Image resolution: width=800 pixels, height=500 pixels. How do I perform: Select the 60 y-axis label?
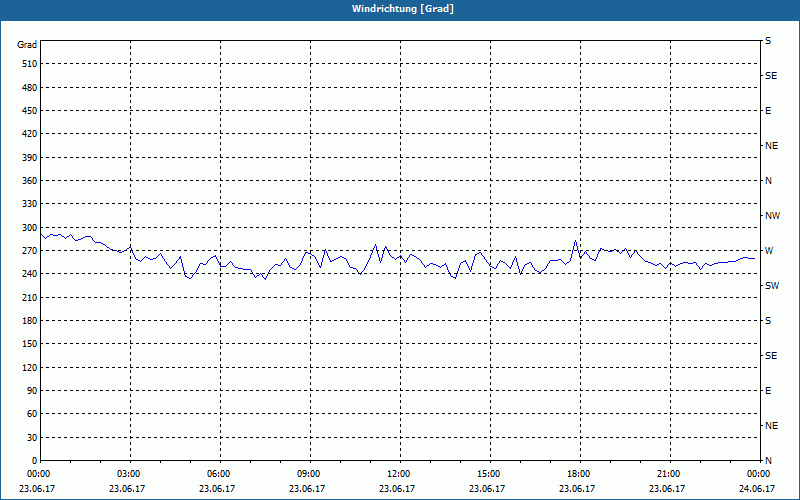32,414
